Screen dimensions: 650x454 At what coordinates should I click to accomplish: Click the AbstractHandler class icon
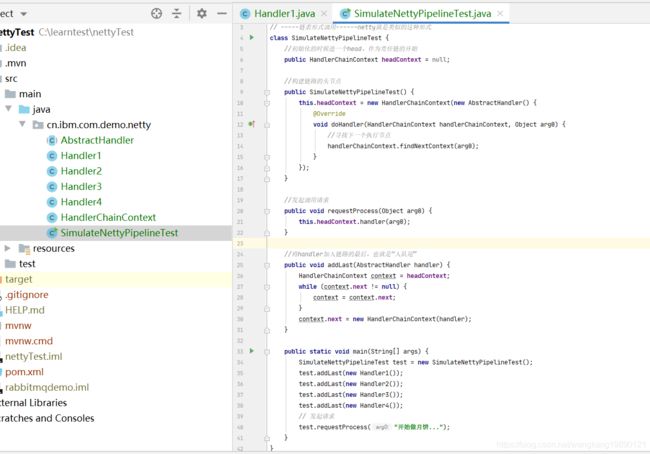(x=52, y=141)
